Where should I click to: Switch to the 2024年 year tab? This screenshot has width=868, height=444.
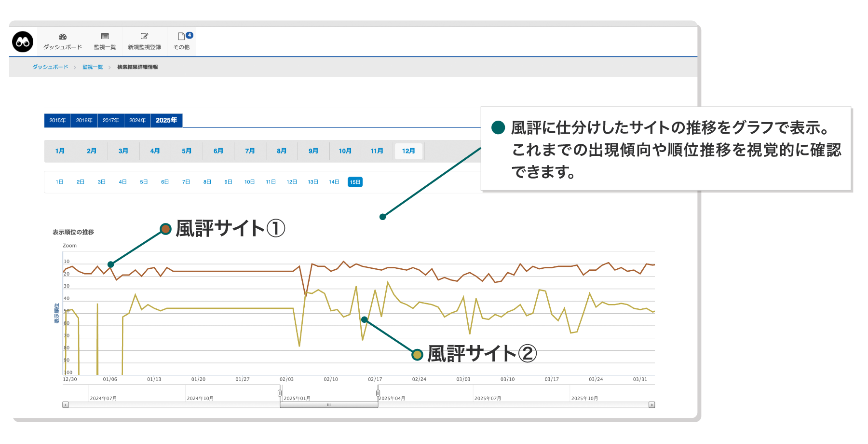(137, 120)
